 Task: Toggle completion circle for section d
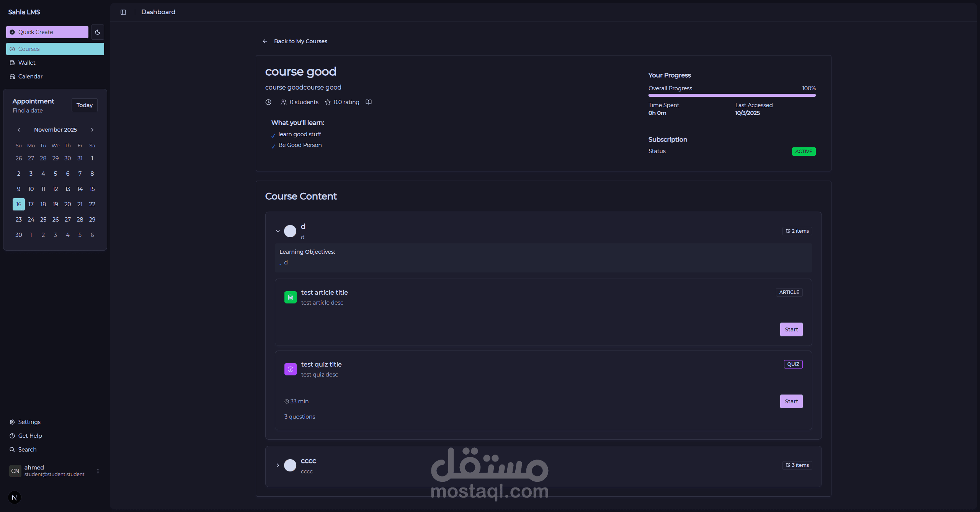coord(290,231)
